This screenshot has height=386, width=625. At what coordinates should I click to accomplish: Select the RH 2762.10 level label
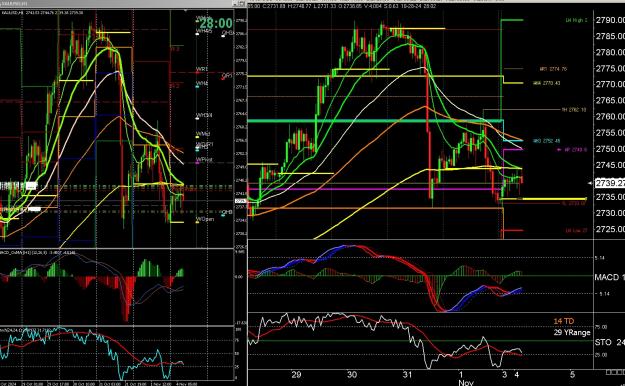[574, 110]
